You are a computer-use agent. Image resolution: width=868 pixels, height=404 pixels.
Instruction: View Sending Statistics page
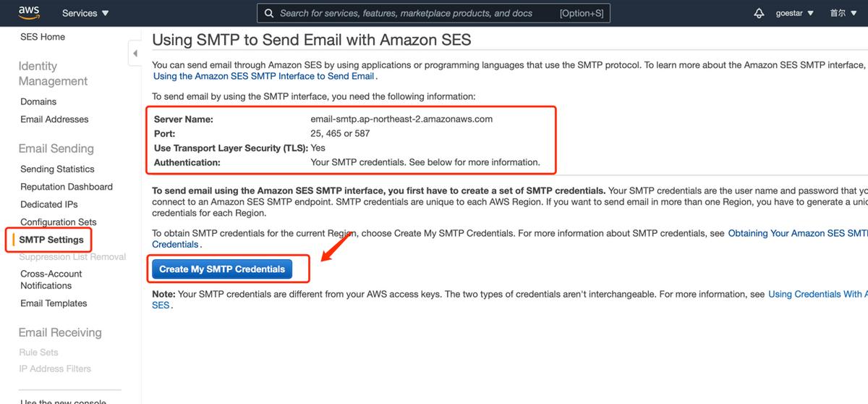pos(57,169)
